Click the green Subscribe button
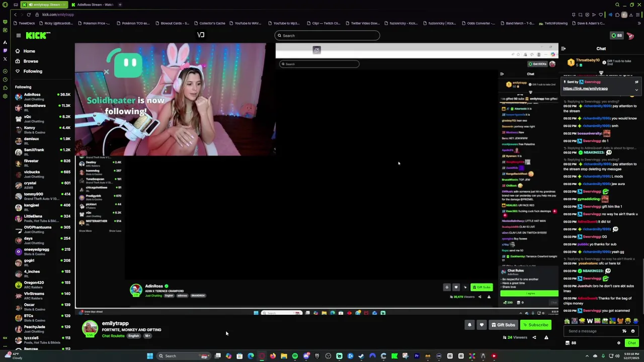 tap(535, 325)
